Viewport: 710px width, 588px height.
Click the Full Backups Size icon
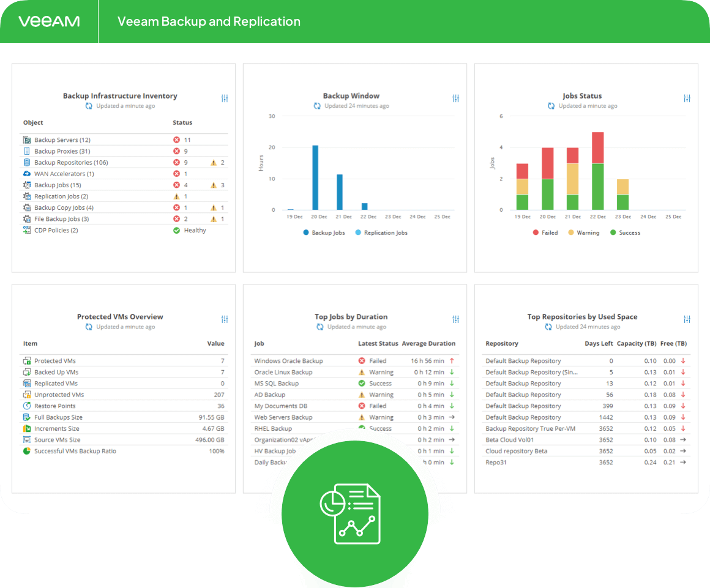(27, 417)
